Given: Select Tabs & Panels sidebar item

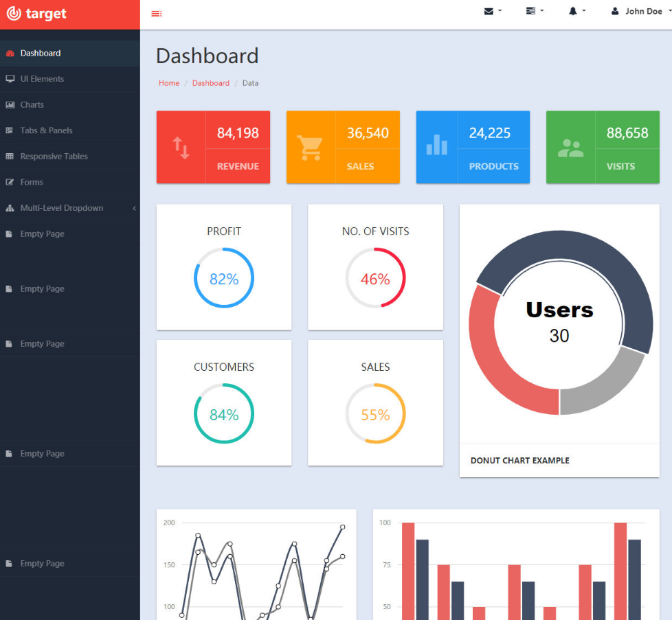Looking at the screenshot, I should (46, 130).
